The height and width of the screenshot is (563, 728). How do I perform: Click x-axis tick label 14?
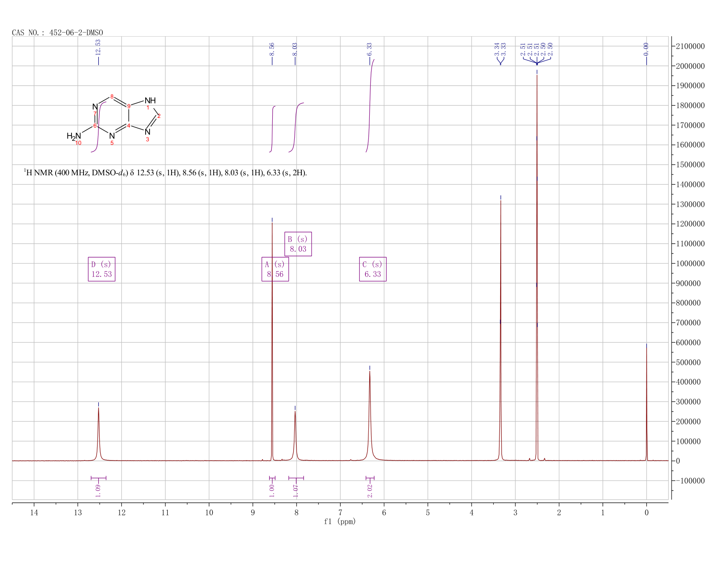(34, 513)
